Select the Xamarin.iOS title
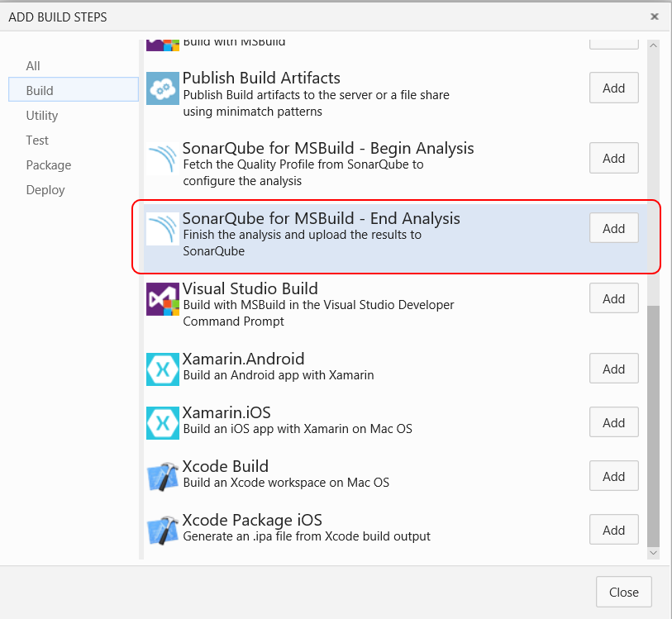672x619 pixels. pos(226,412)
